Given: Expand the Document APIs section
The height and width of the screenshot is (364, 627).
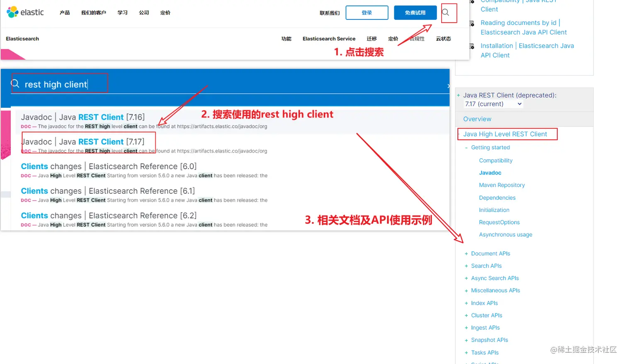Looking at the screenshot, I should tap(467, 254).
